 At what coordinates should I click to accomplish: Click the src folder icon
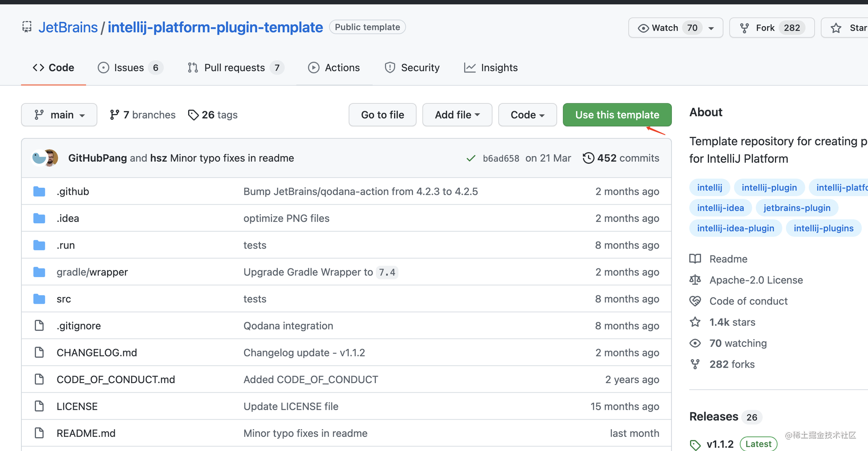[x=39, y=299]
